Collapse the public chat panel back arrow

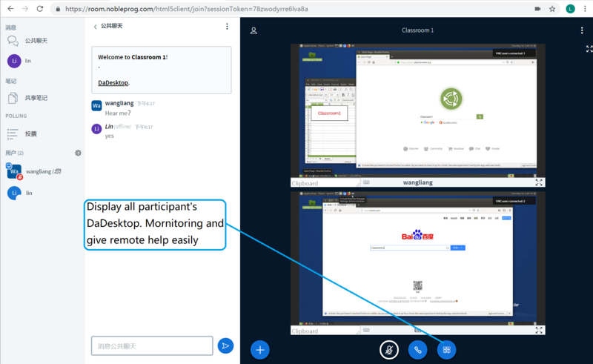click(96, 27)
